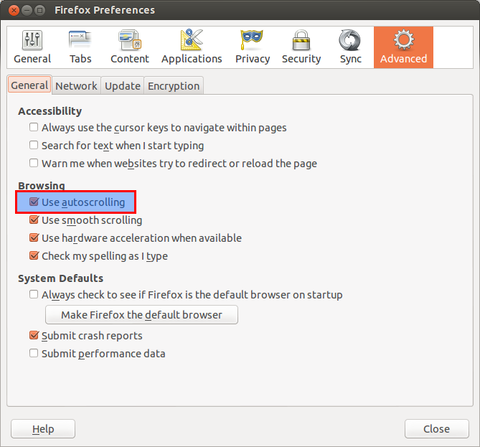Enable Search for text when I start typing

click(x=33, y=145)
